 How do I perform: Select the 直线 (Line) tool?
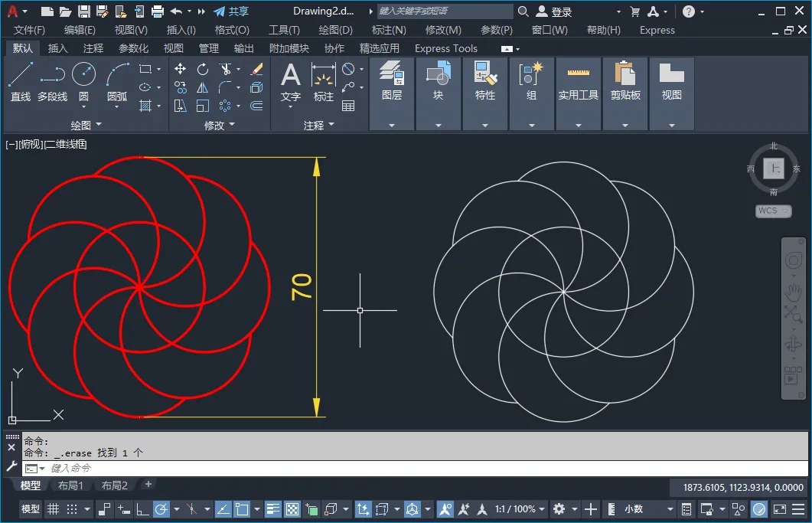pos(21,81)
